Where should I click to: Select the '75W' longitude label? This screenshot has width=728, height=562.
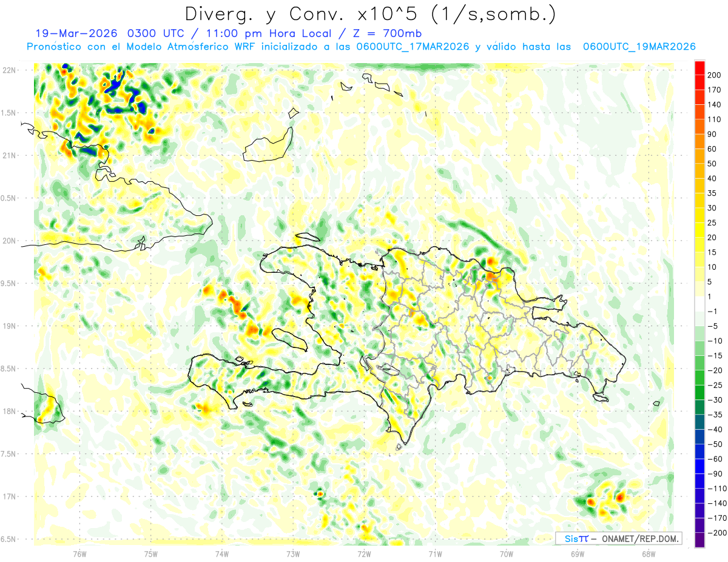151,554
